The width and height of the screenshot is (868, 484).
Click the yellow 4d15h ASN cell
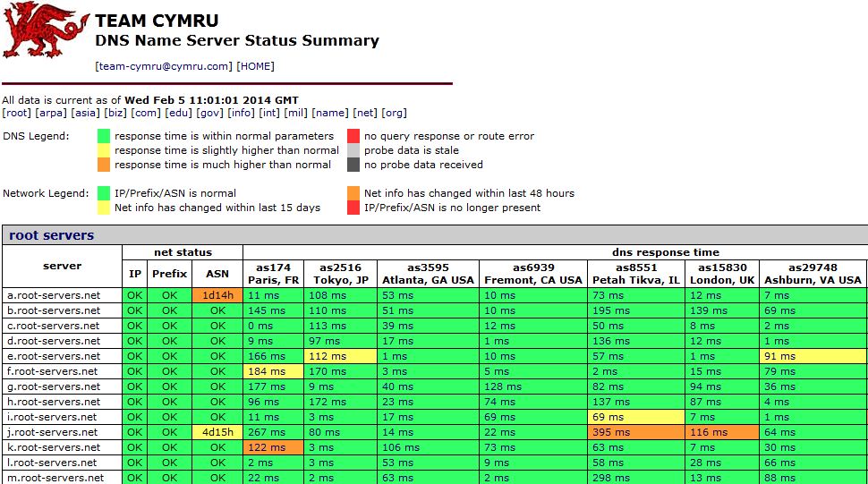point(217,432)
